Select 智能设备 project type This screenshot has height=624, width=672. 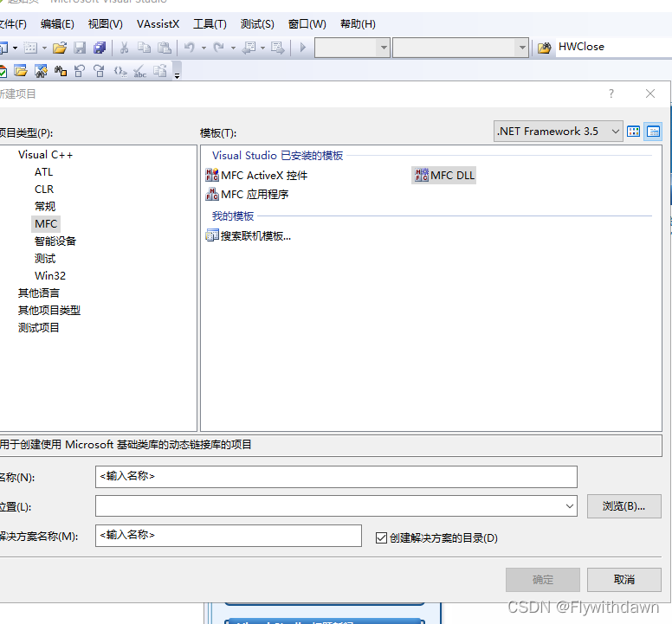pos(55,241)
